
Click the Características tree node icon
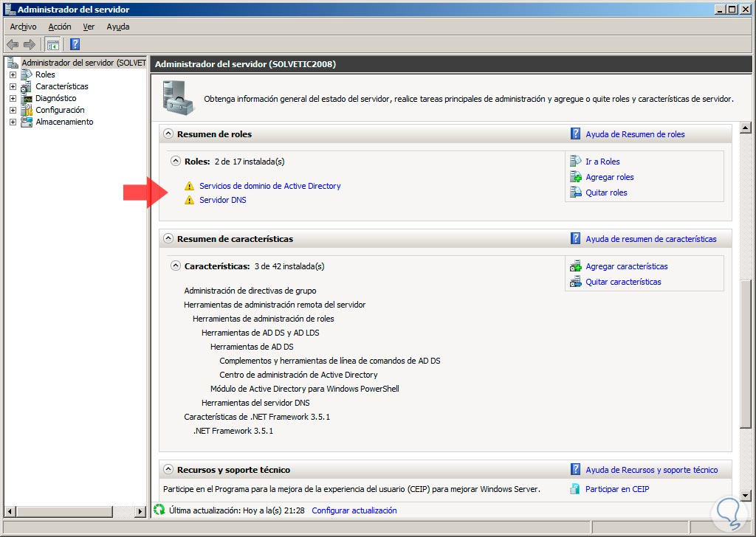[27, 87]
